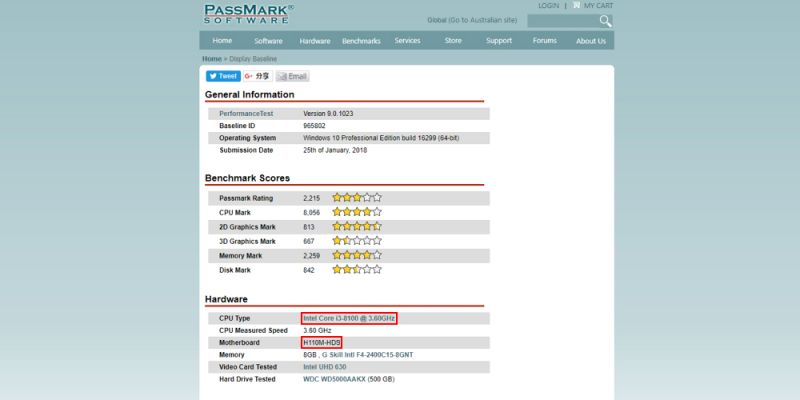Image resolution: width=800 pixels, height=400 pixels.
Task: Click the Benchmark Scores heading
Action: [x=247, y=179]
